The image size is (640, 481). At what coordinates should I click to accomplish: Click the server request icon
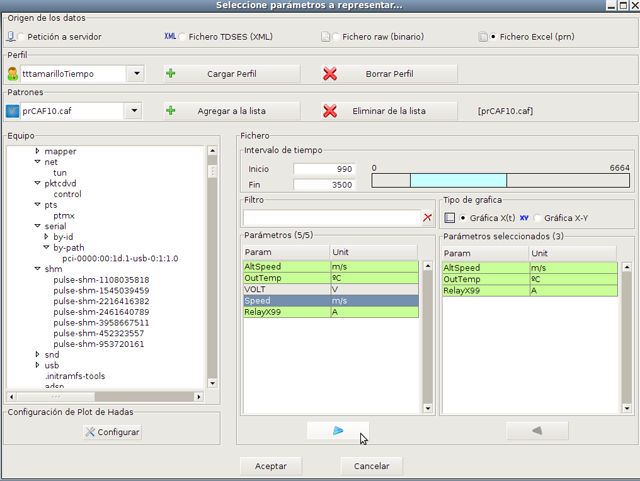pos(11,37)
